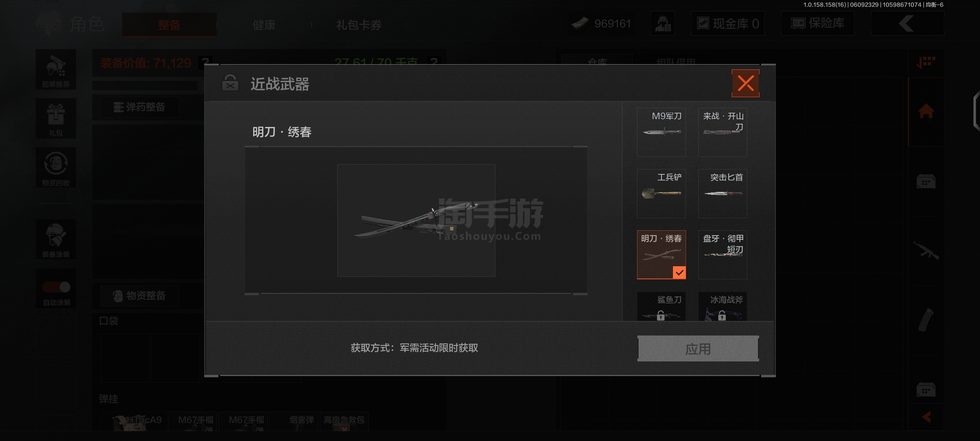Viewport: 980px width, 441px height.
Task: Select the 来战·开山刀 machete item
Action: point(722,132)
